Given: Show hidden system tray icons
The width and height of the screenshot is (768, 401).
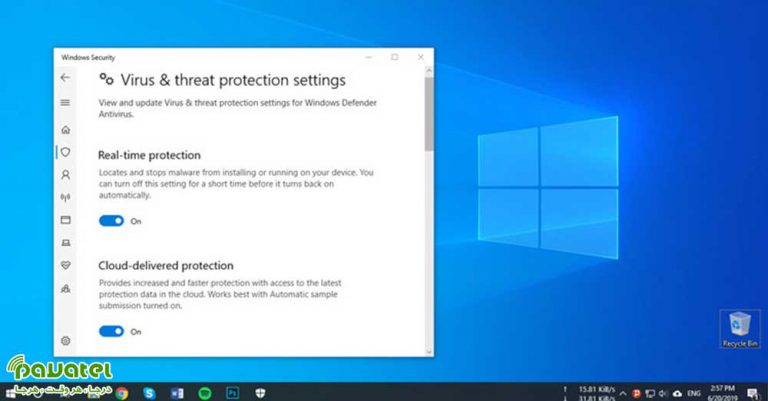Looking at the screenshot, I should [623, 393].
